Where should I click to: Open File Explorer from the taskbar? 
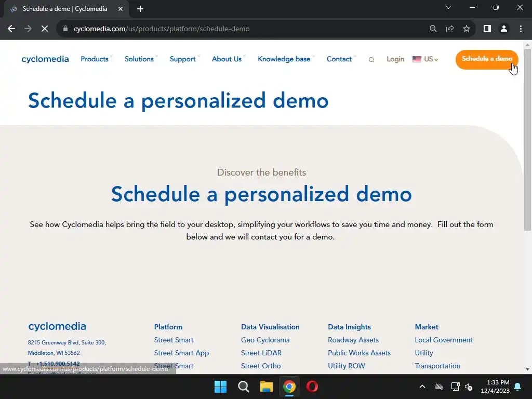pyautogui.click(x=267, y=387)
